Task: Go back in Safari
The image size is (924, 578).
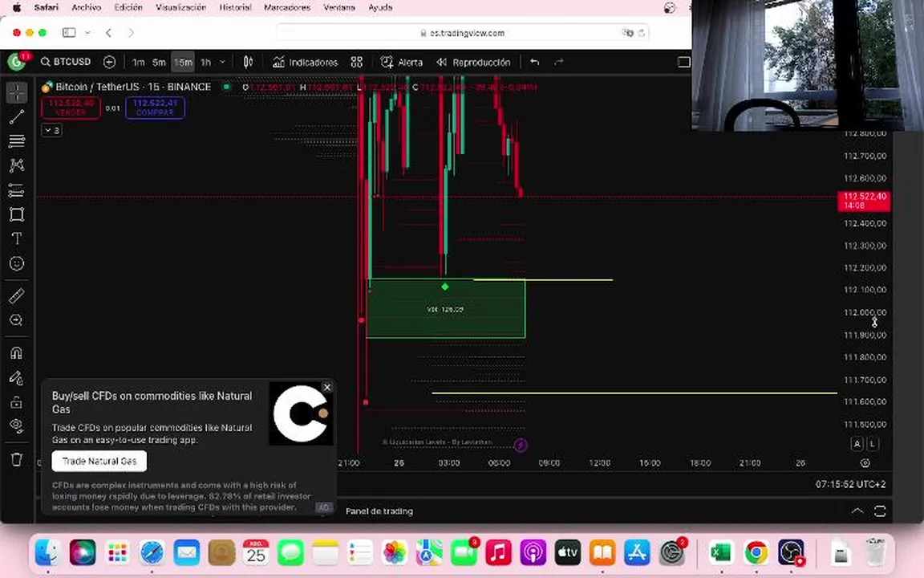Action: [x=108, y=32]
